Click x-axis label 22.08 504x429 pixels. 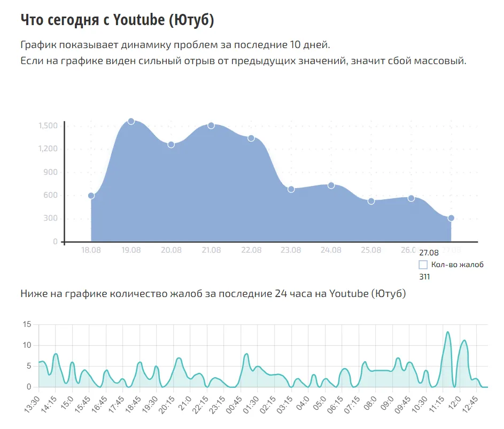point(251,250)
